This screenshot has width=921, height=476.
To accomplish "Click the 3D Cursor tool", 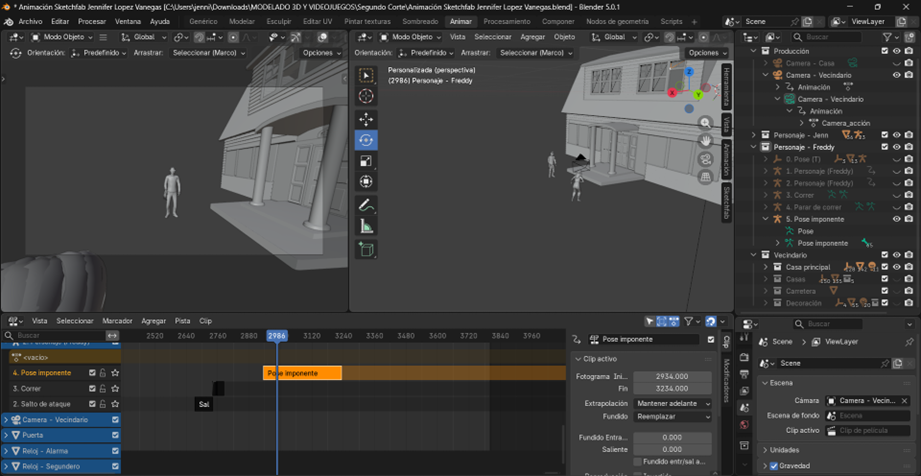I will tap(366, 96).
